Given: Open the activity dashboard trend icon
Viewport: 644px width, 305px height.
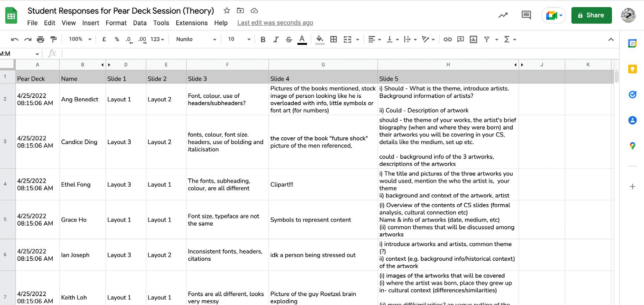Looking at the screenshot, I should (503, 15).
